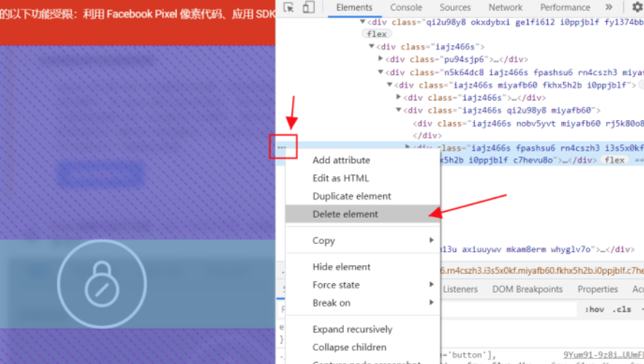Image resolution: width=644 pixels, height=364 pixels.
Task: Expand the pu94sjp6 div node
Action: point(381,59)
